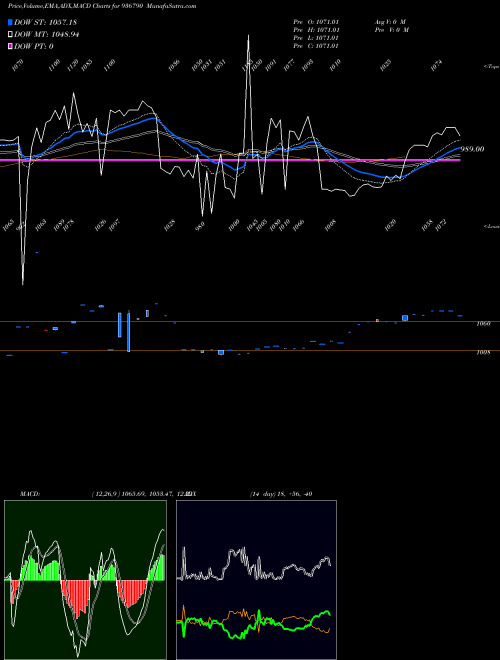Select the 'DOW PT: 0' legend text
The width and height of the screenshot is (500, 660).
coord(34,46)
